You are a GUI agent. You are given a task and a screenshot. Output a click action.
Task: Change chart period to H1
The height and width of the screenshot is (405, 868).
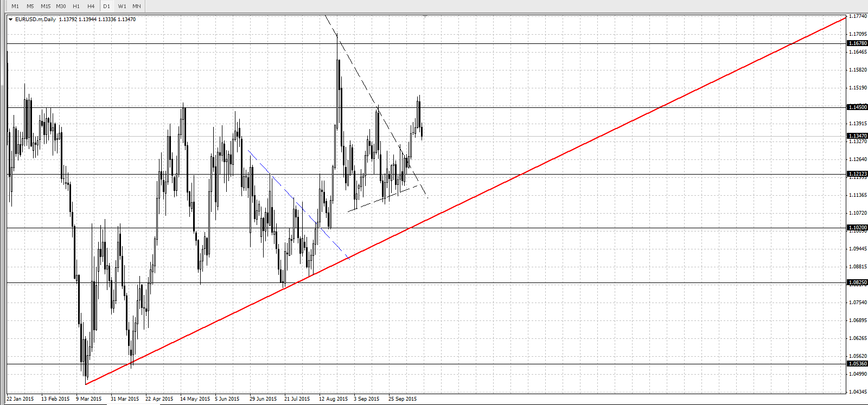76,6
